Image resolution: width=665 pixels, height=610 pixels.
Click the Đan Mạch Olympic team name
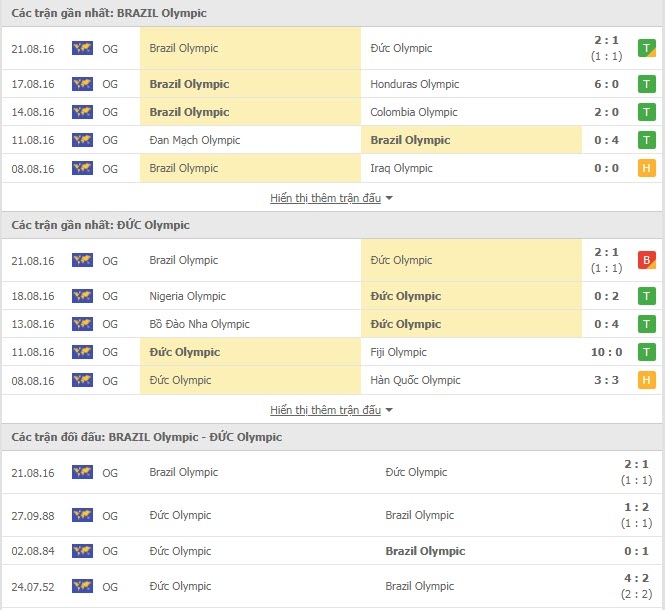[195, 140]
